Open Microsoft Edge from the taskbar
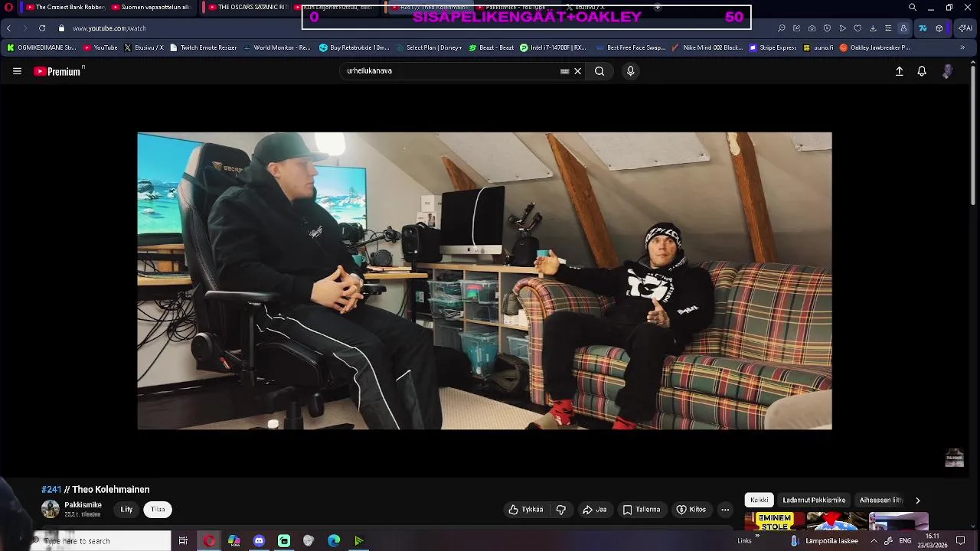The width and height of the screenshot is (980, 551). coord(334,541)
